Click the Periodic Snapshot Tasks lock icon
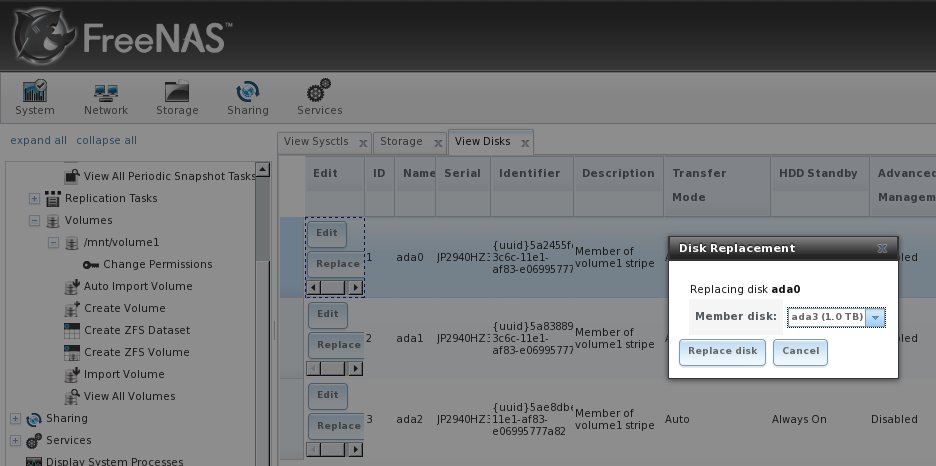The image size is (936, 466). 72,176
